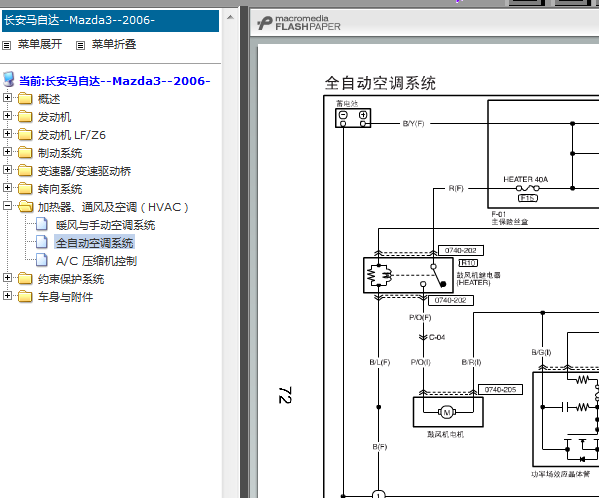This screenshot has height=498, width=599.
Task: Click the 暖风与手动空调系统 document icon
Action: [x=42, y=224]
